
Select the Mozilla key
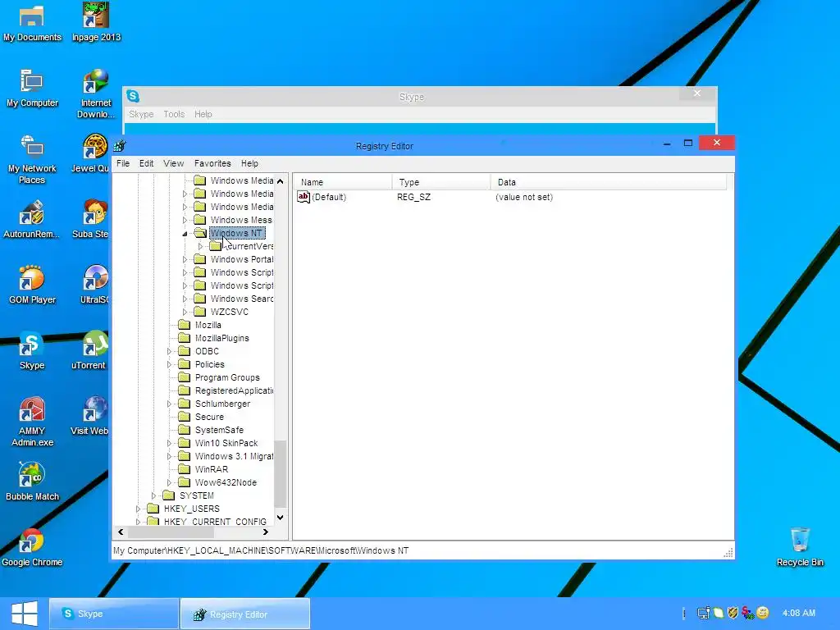[x=208, y=325]
